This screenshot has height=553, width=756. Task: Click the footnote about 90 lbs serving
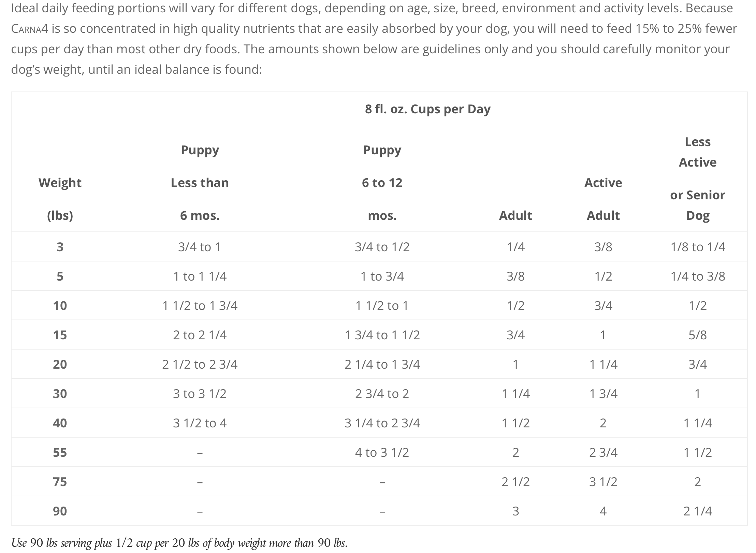tap(179, 543)
